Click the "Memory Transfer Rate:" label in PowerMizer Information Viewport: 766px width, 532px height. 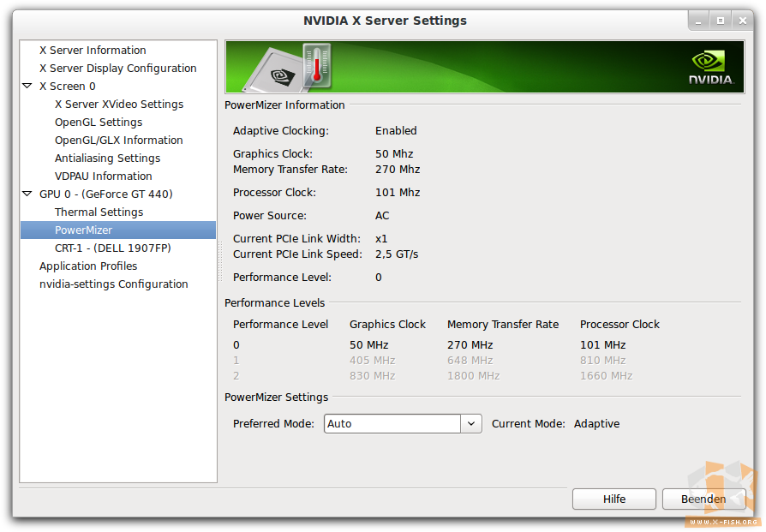(x=290, y=170)
